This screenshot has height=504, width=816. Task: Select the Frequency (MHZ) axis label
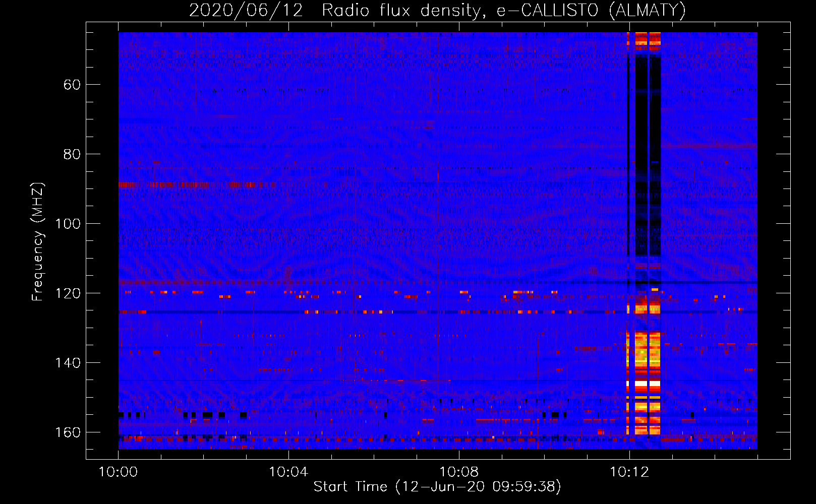[38, 241]
